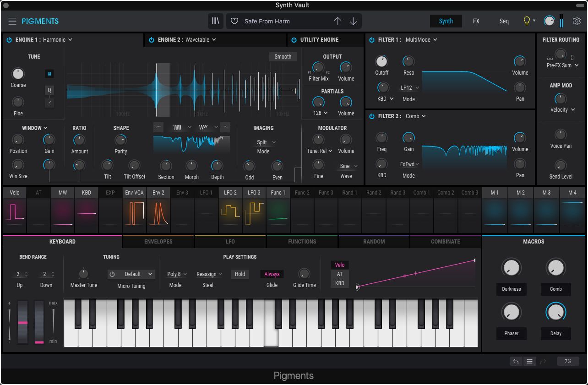Open the Envelopes tab
Screen dimensions: 588x385
pos(158,242)
